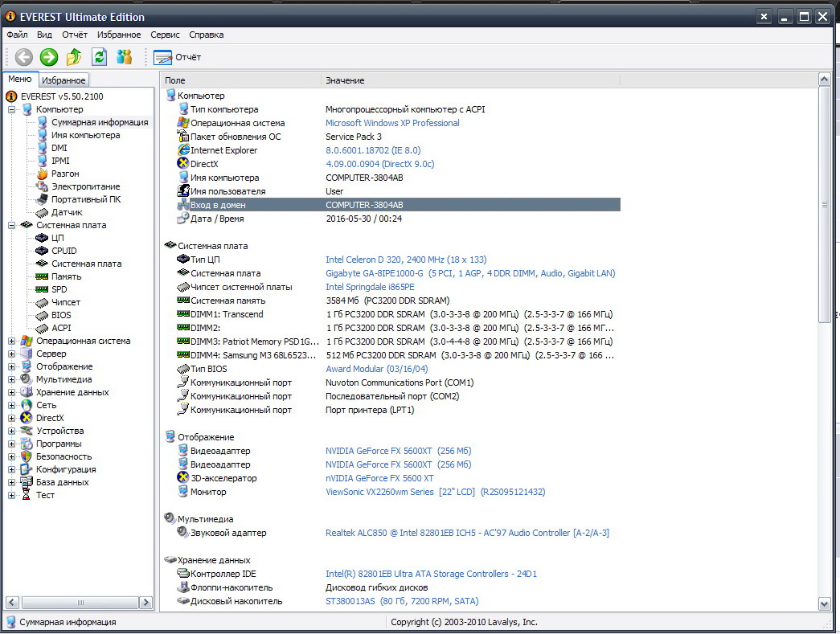
Task: Open the Сервис menu
Action: (165, 35)
